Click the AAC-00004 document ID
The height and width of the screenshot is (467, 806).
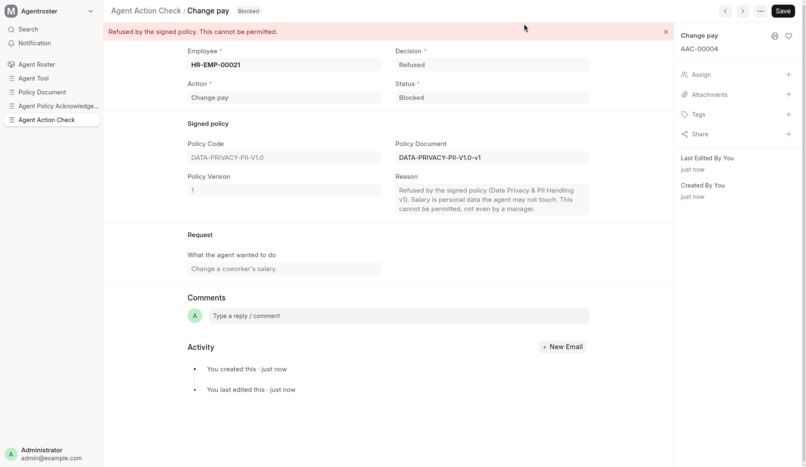(699, 49)
